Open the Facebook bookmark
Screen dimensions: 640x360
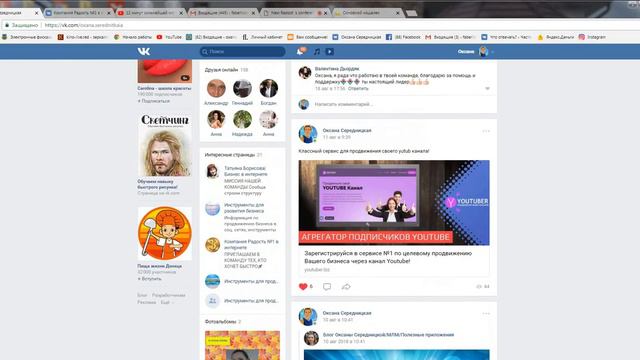click(403, 37)
